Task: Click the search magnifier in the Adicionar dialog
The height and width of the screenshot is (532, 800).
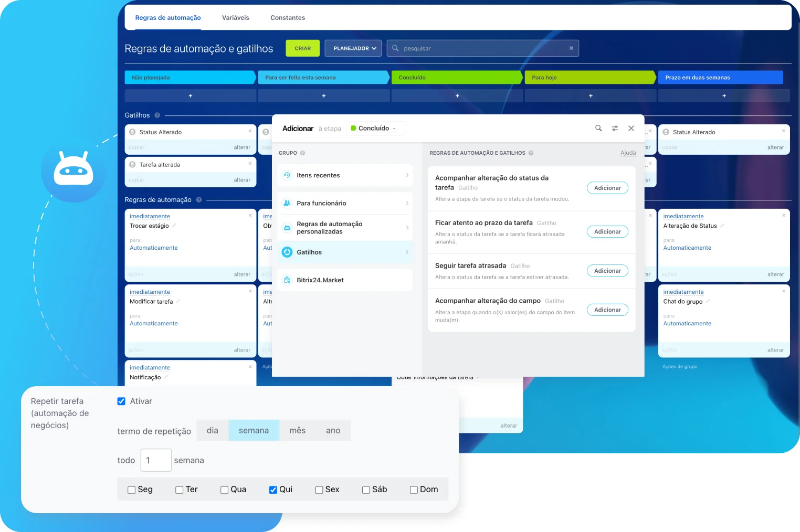Action: (x=598, y=128)
